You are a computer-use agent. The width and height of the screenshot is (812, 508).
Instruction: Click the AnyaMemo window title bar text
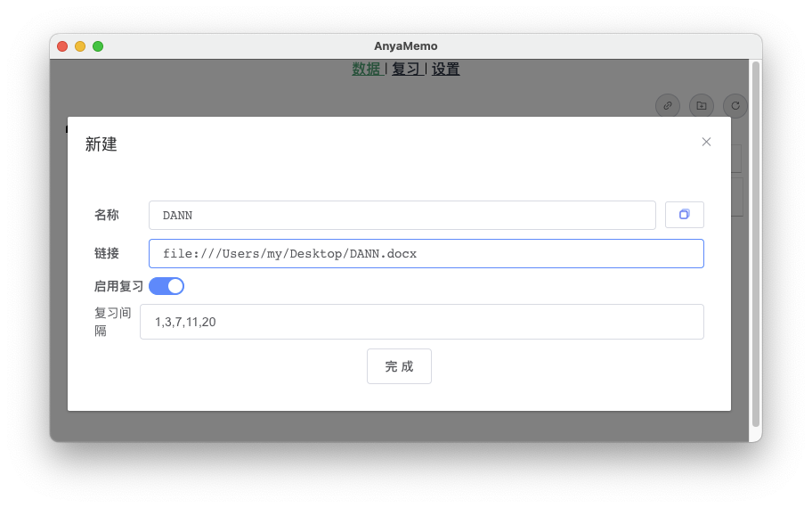pos(406,46)
